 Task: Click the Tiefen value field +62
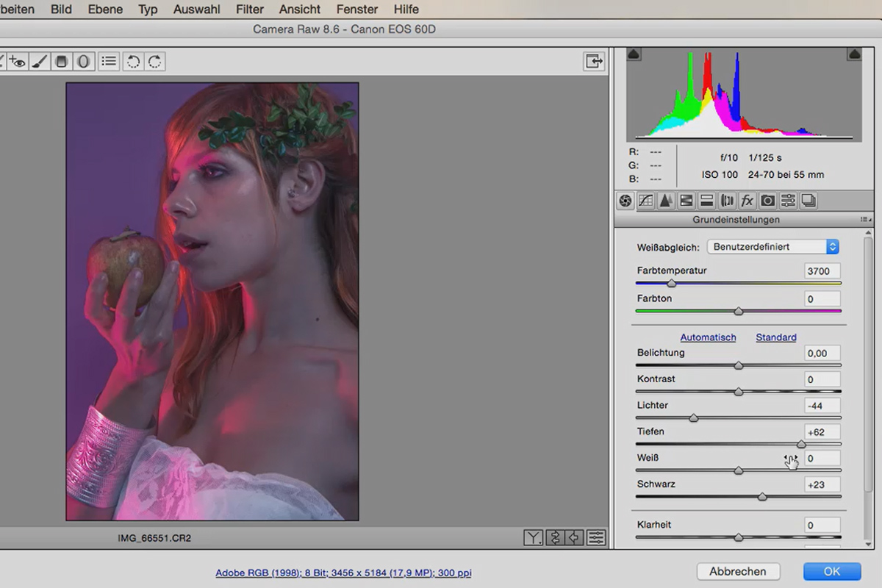(822, 431)
